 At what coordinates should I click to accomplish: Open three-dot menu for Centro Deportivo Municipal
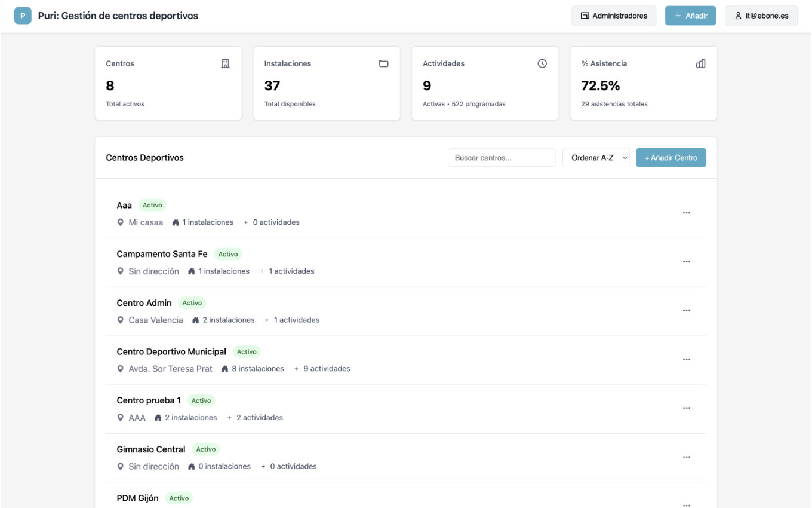(x=686, y=359)
